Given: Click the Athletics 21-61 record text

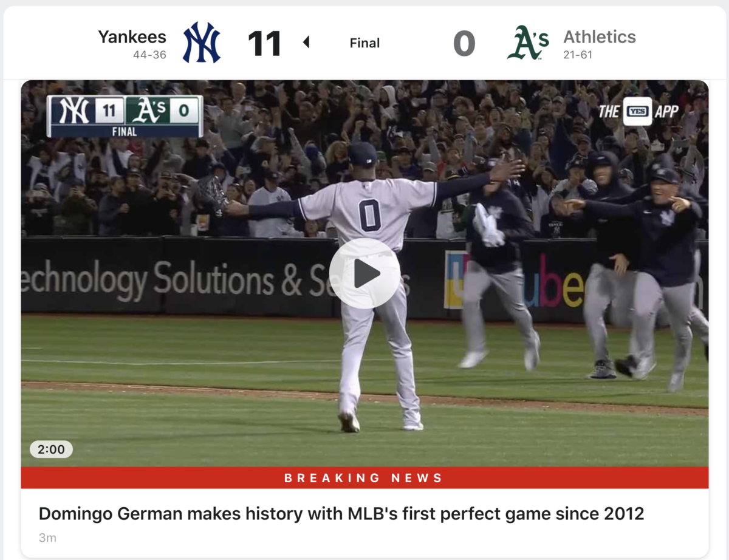Looking at the screenshot, I should click(578, 55).
